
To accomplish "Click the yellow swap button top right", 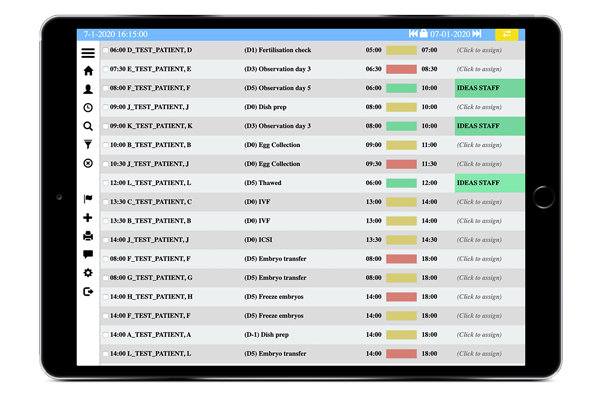I will tap(507, 34).
